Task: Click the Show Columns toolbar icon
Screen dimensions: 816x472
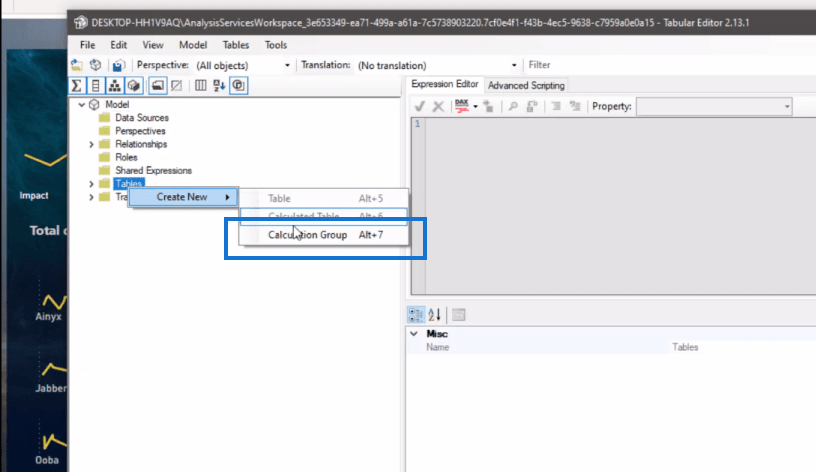Action: (x=95, y=85)
